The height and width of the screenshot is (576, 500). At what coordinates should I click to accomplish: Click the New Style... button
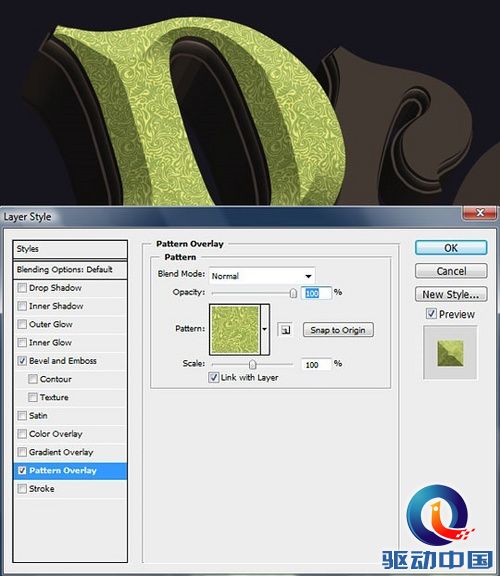point(451,294)
